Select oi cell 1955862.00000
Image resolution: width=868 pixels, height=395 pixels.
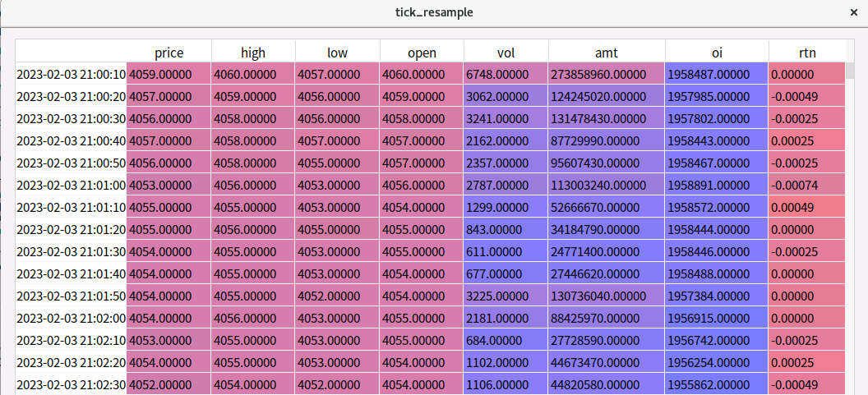click(717, 384)
